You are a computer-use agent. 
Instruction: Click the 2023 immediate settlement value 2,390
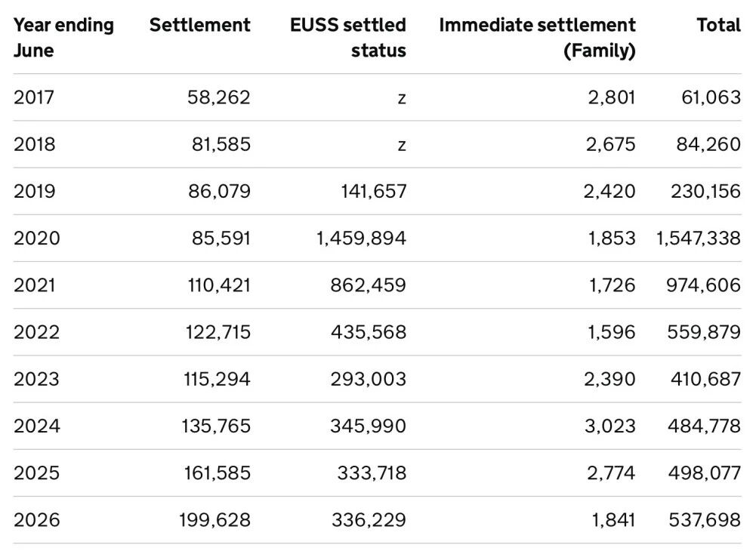pos(609,379)
